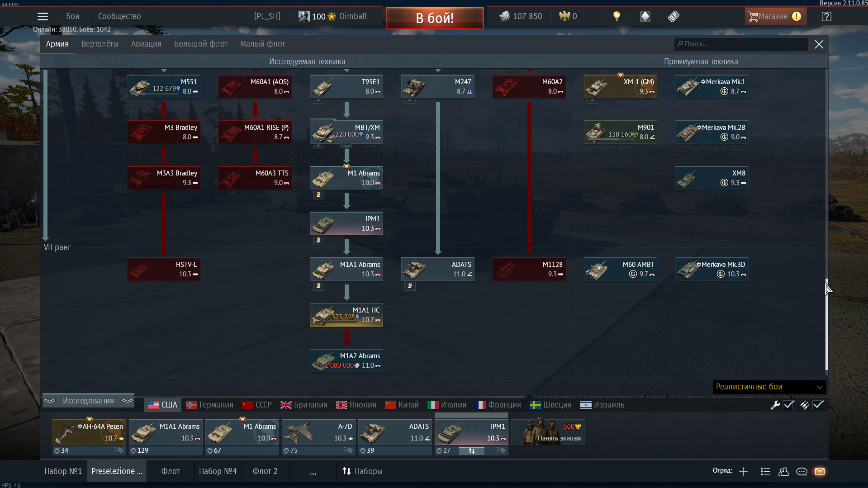The width and height of the screenshot is (868, 488).
Task: Select the premium XM-1 (GM) tank
Action: coord(621,86)
